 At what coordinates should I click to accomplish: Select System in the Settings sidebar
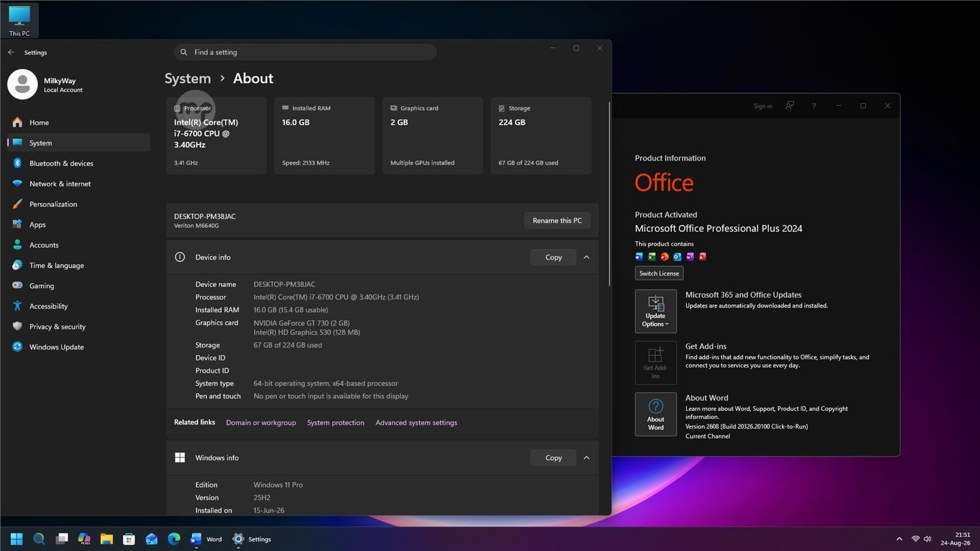coord(78,143)
